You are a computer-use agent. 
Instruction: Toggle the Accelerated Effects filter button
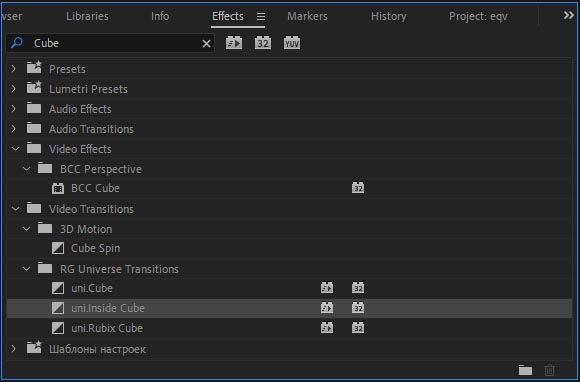pyautogui.click(x=234, y=43)
